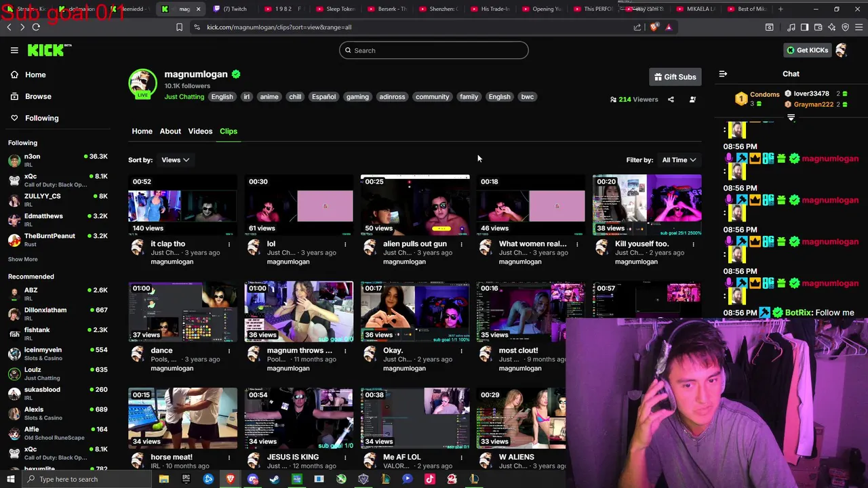Open Steam from the taskbar
Image resolution: width=868 pixels, height=488 pixels.
(x=275, y=479)
